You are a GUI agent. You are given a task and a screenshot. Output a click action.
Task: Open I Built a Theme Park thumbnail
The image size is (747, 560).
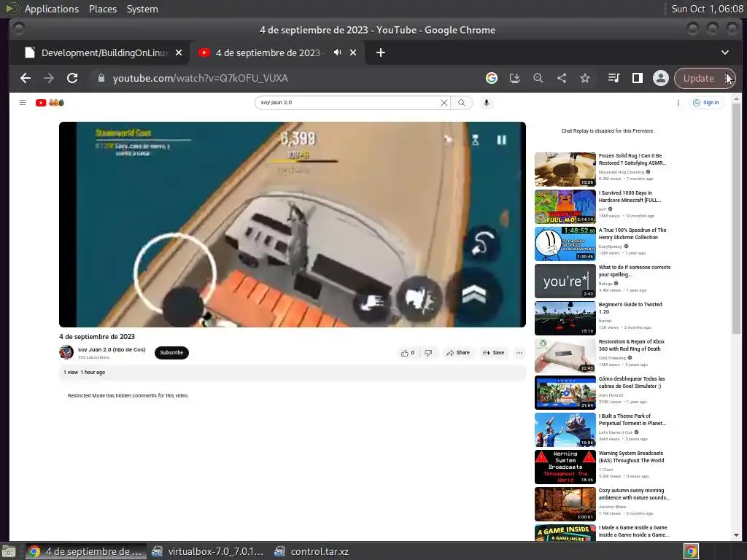click(565, 429)
